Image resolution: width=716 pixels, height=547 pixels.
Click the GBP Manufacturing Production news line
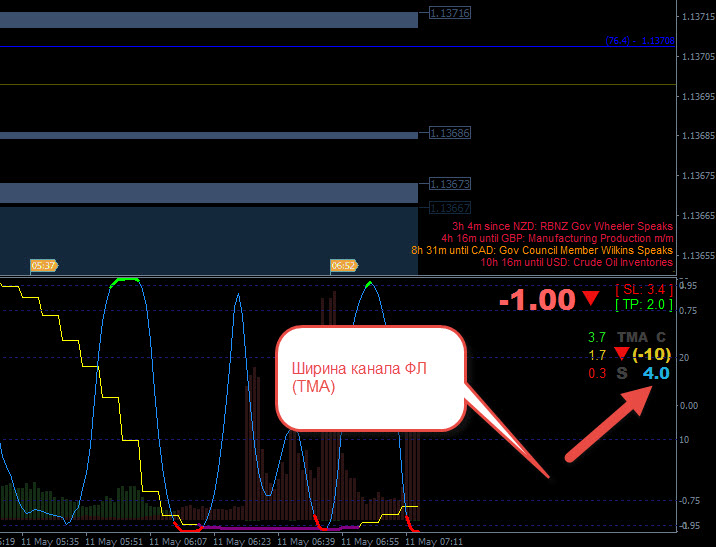(x=557, y=238)
